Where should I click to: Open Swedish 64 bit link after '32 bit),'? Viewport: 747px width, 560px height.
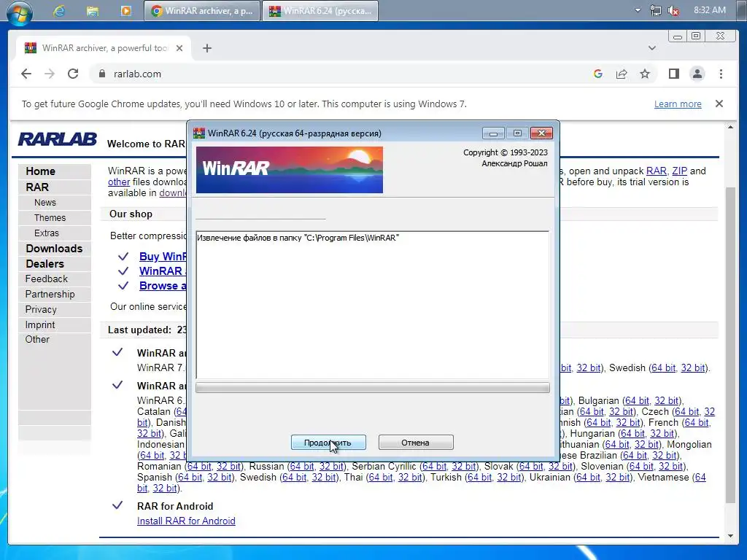[664, 367]
